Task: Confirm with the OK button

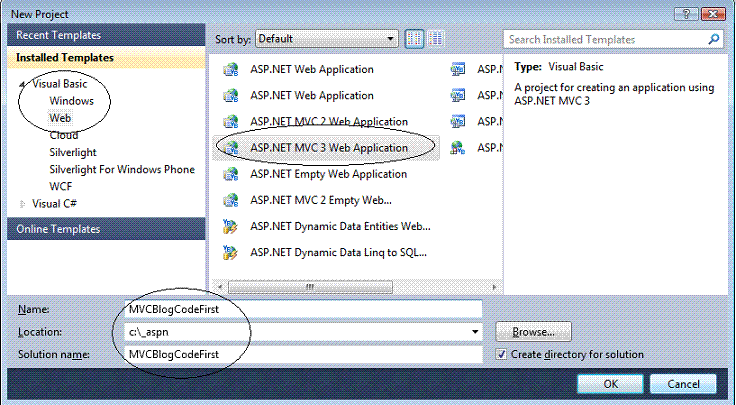Action: click(611, 384)
